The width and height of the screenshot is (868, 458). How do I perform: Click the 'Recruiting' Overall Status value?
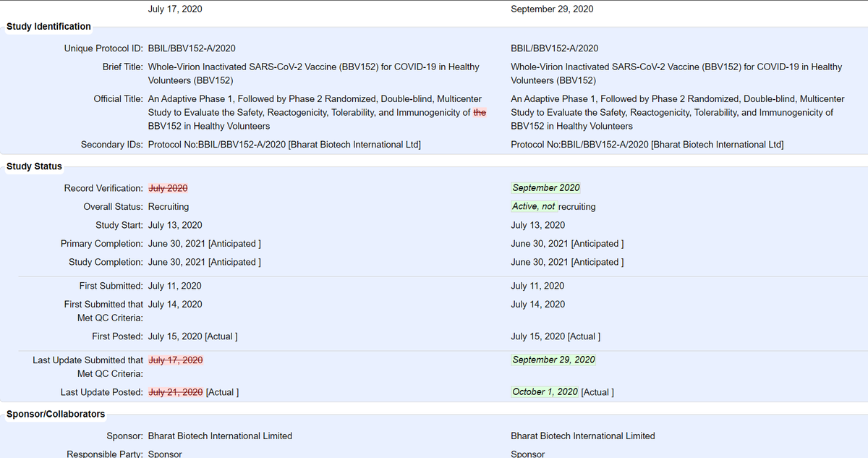click(x=168, y=206)
